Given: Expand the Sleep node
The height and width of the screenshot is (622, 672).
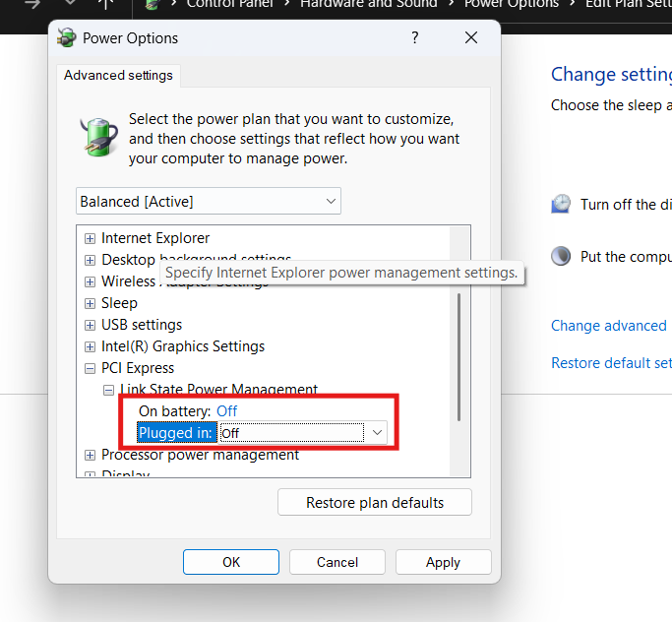Looking at the screenshot, I should pos(90,303).
